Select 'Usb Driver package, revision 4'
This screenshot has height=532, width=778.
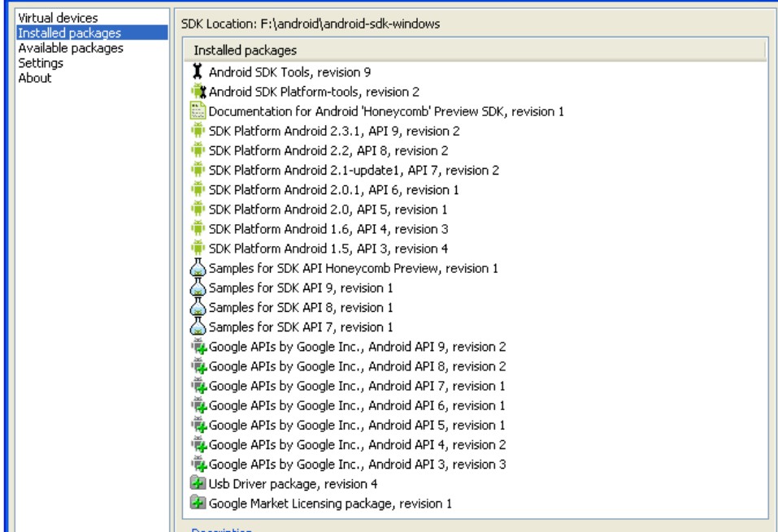pos(293,483)
